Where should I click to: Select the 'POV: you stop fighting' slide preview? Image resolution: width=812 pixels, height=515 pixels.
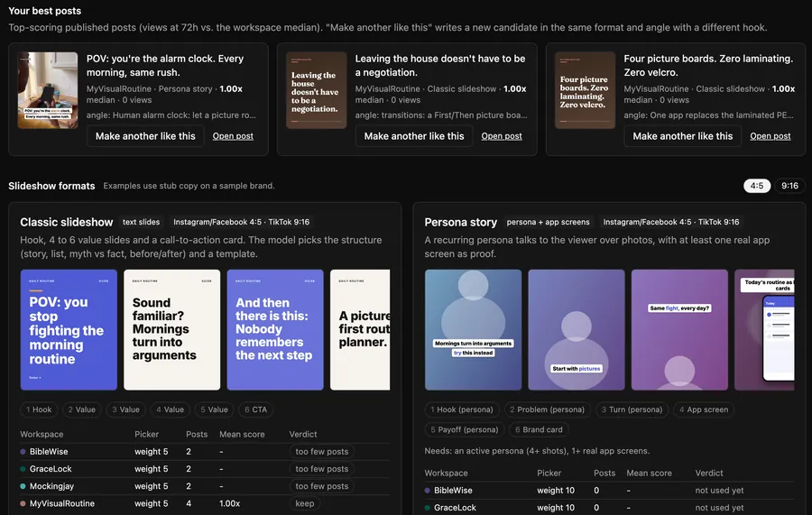tap(69, 330)
